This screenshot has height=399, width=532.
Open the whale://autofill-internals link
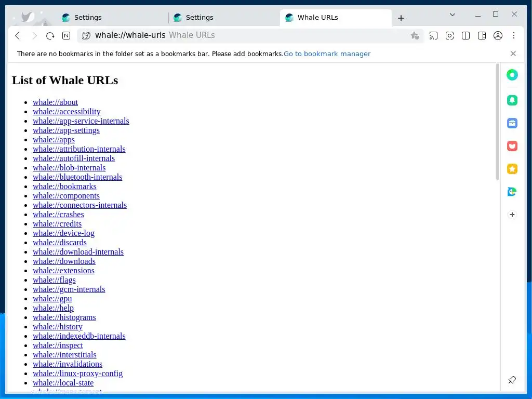click(x=74, y=158)
